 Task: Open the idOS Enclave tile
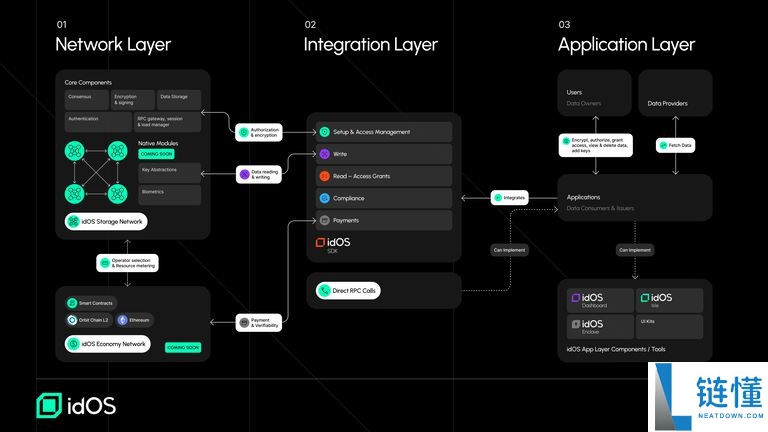point(600,327)
